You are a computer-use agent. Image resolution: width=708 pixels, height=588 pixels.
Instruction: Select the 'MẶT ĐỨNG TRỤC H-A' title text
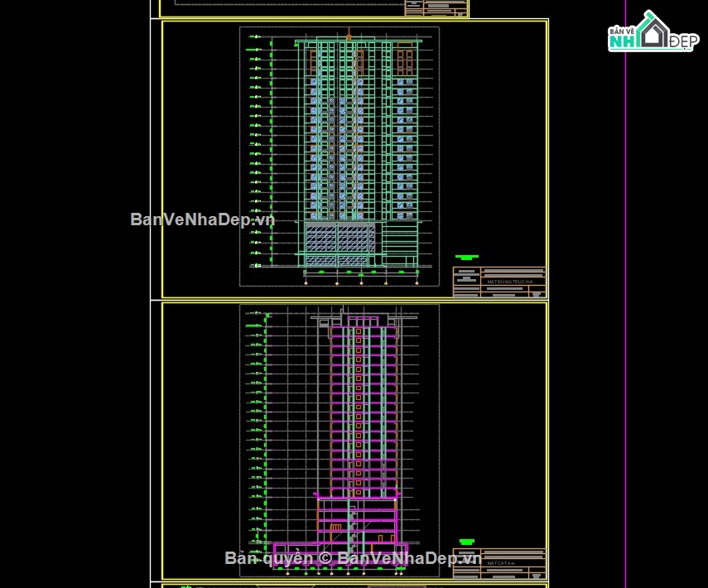coord(510,282)
